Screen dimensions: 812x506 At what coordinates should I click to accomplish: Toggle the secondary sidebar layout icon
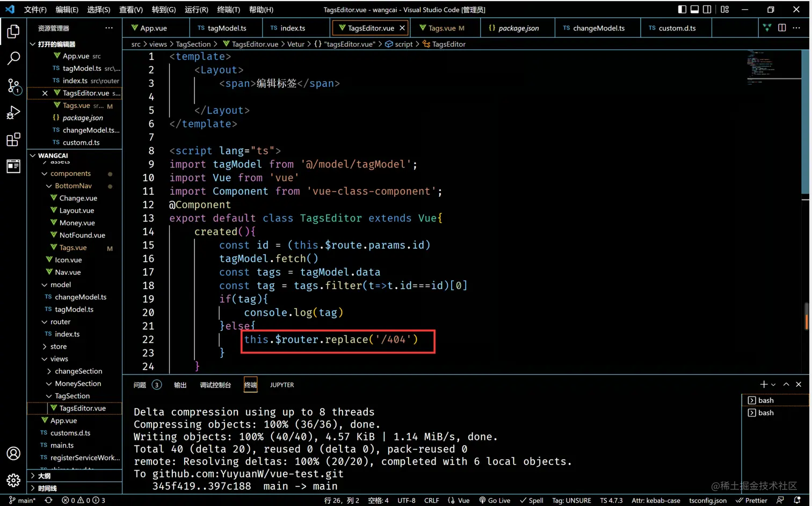tap(707, 9)
